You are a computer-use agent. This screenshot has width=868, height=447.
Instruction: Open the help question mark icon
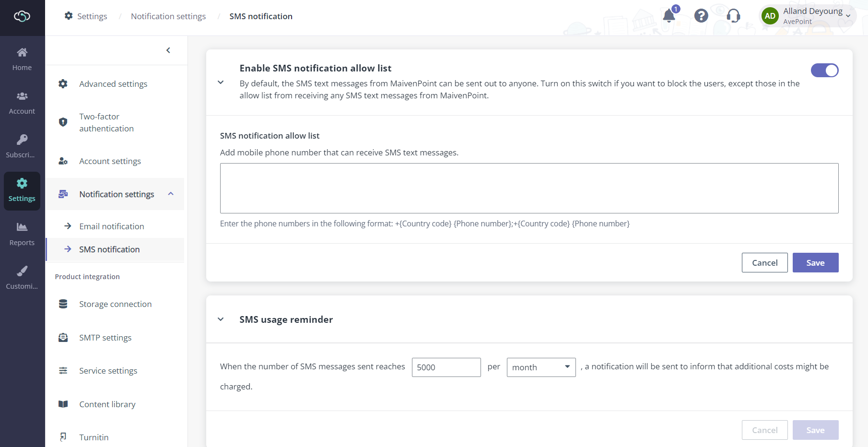click(701, 16)
